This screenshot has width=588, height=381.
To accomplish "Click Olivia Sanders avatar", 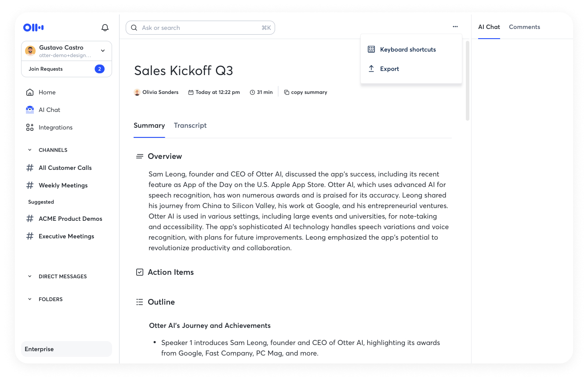I will click(x=137, y=92).
